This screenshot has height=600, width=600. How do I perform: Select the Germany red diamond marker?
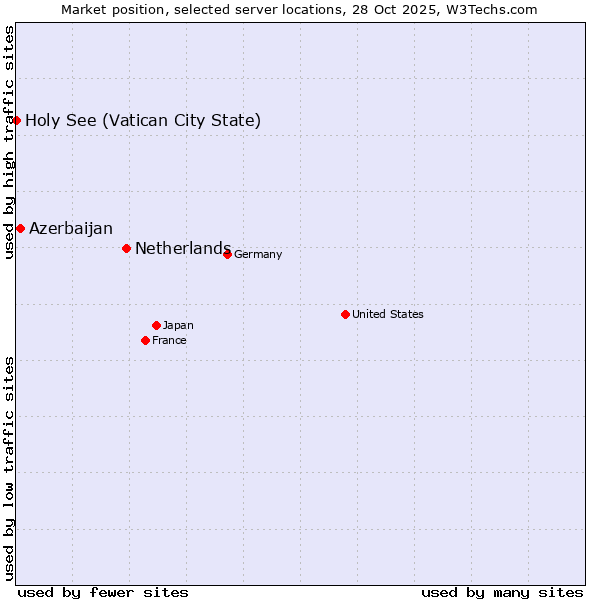[x=227, y=254]
